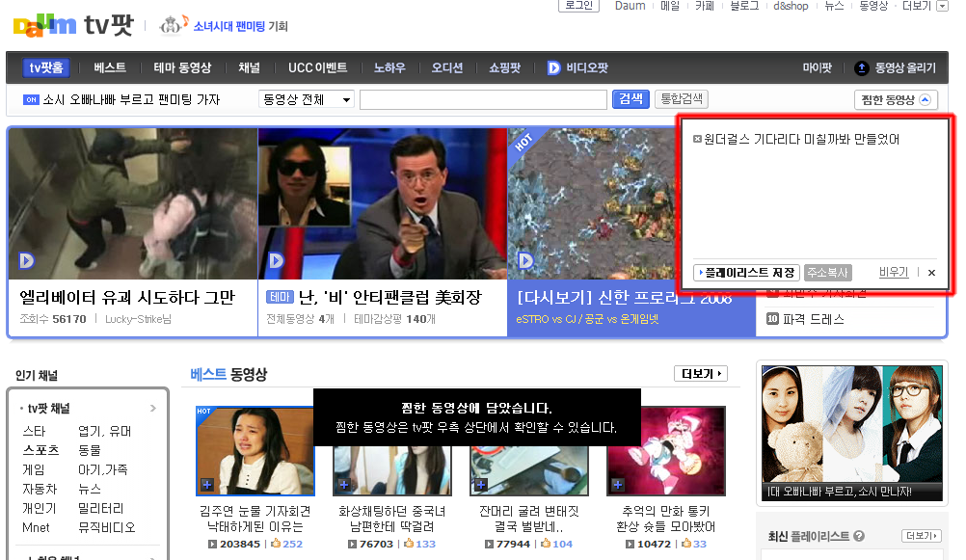This screenshot has height=560, width=966.
Task: Click the thumbs-up icon showing 133
Action: coord(409,544)
